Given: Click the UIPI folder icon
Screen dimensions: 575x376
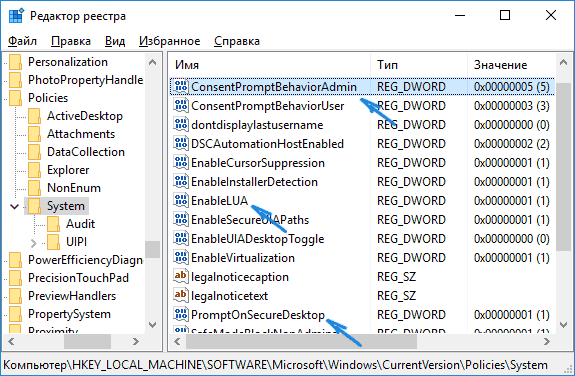Looking at the screenshot, I should 54,242.
